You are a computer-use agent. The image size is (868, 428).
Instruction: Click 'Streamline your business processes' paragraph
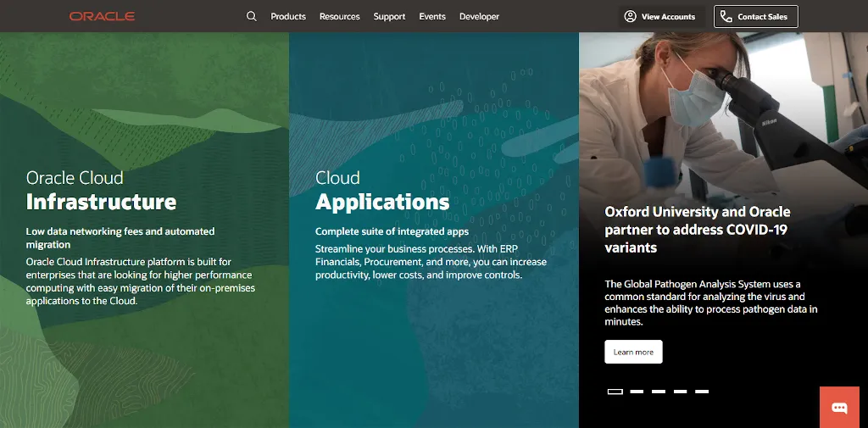431,261
